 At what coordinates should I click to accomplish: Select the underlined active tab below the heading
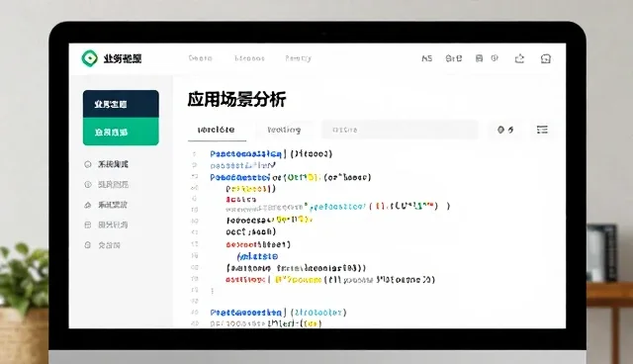coord(217,130)
